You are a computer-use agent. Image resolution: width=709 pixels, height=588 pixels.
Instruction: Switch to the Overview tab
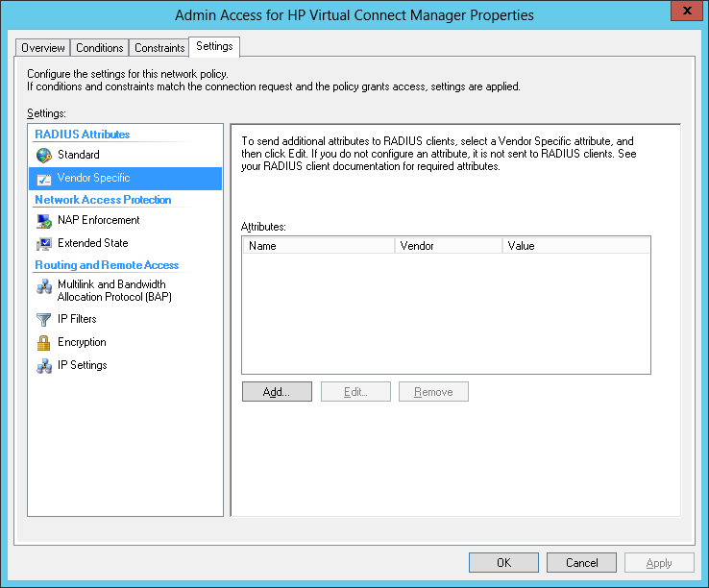43,48
